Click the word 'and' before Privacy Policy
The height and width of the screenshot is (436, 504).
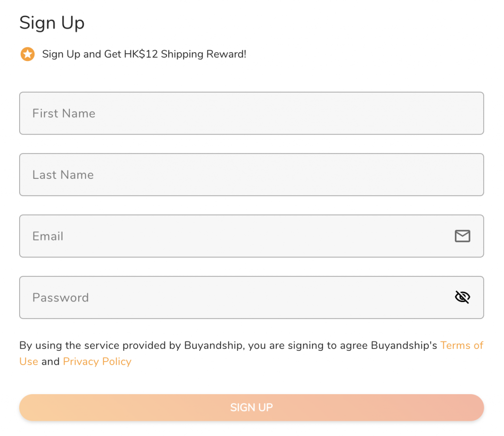point(50,362)
